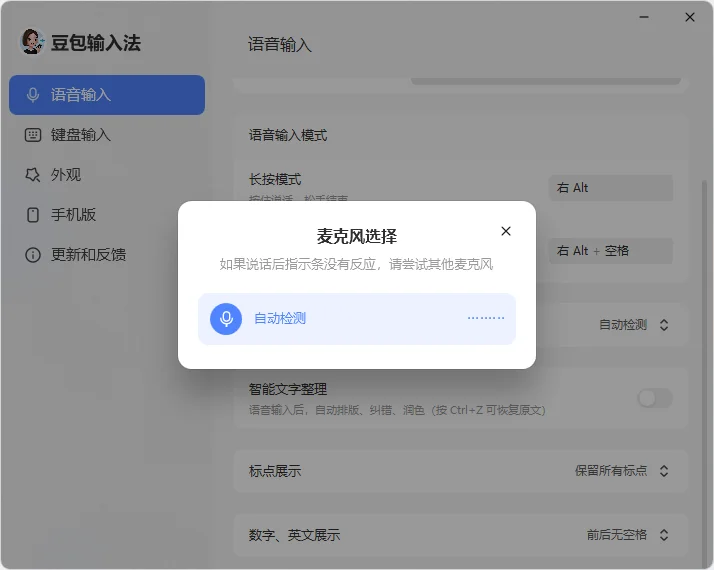
Task: Close the 豆包输入法 settings window
Action: click(x=690, y=17)
